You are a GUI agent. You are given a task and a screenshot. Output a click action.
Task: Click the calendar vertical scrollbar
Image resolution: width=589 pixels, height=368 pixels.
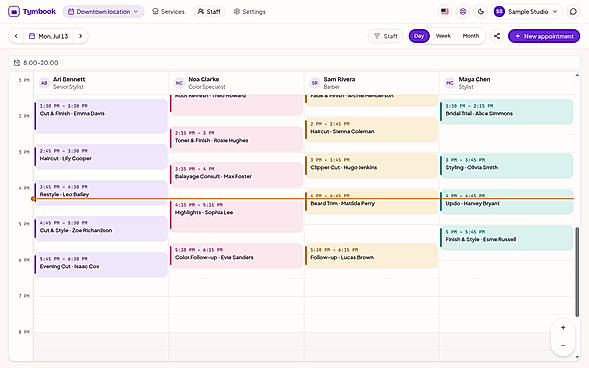point(577,272)
